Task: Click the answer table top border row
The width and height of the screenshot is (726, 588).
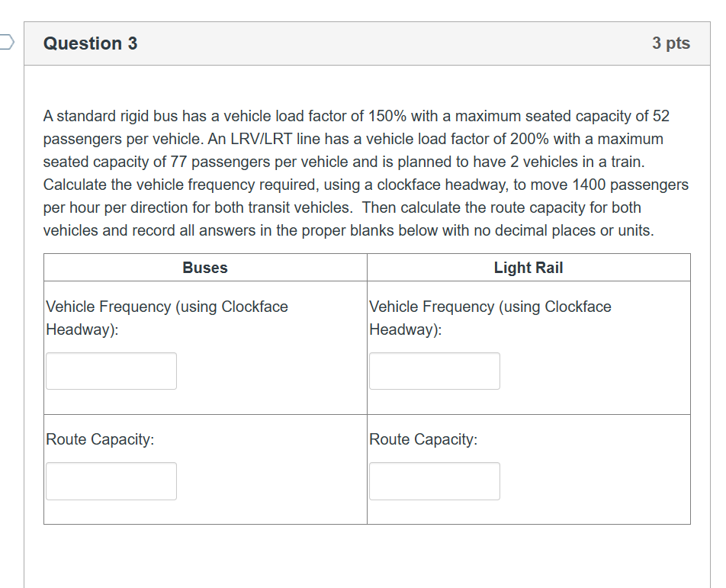Action: pyautogui.click(x=366, y=255)
